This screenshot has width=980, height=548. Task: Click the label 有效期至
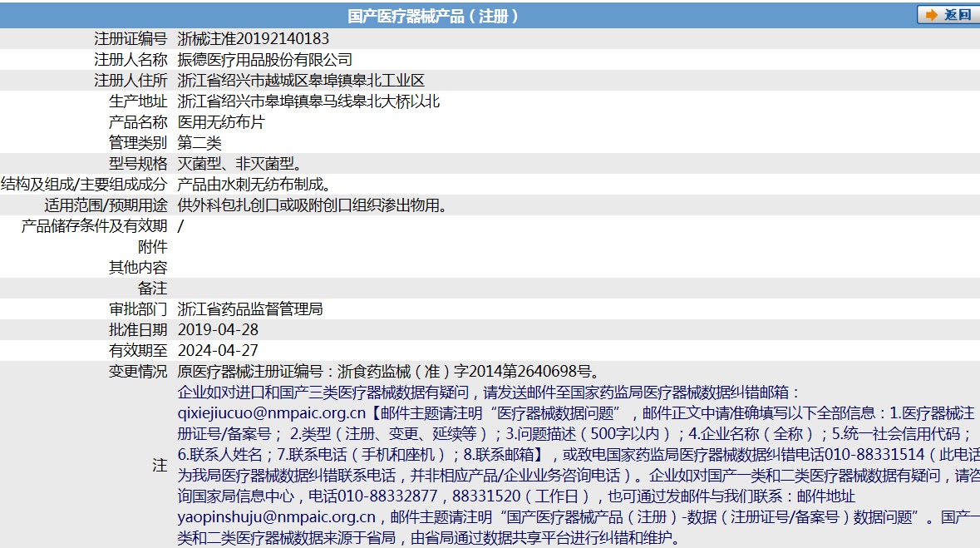tap(138, 350)
